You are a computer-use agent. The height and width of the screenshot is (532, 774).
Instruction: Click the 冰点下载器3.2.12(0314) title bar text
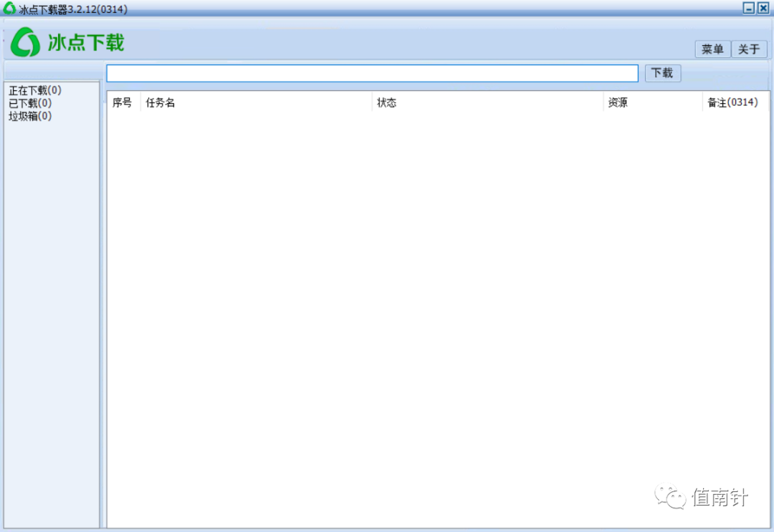[x=73, y=9]
